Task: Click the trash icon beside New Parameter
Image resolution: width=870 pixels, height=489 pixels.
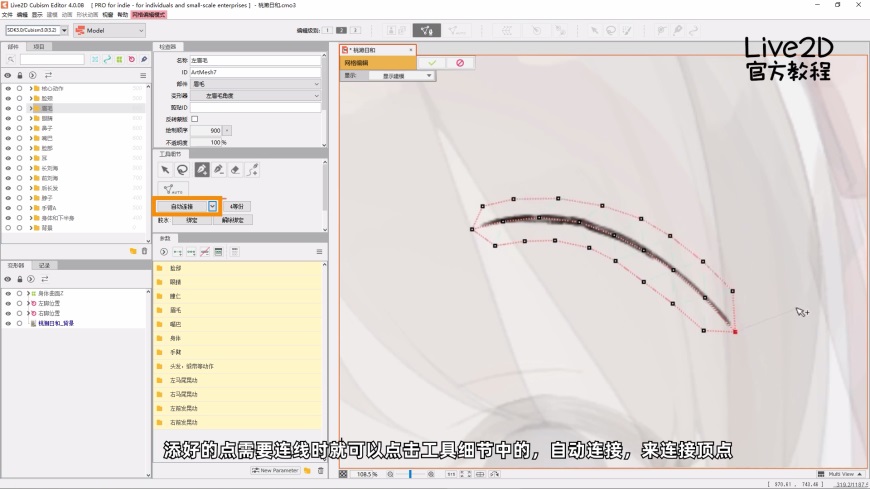Action: [x=320, y=470]
